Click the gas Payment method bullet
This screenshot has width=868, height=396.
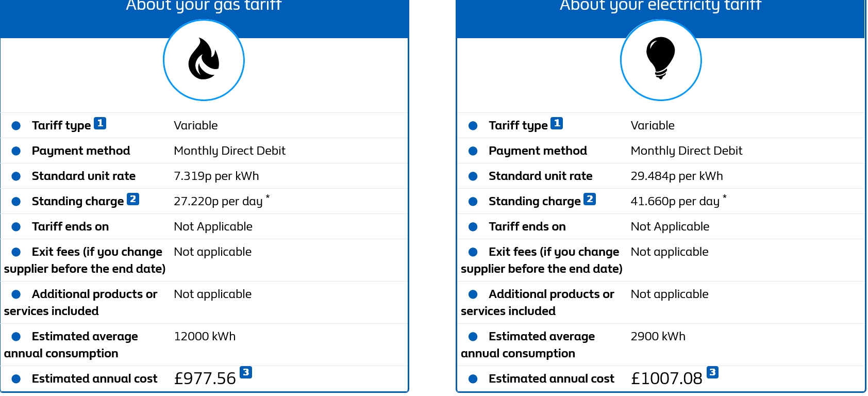(x=16, y=151)
